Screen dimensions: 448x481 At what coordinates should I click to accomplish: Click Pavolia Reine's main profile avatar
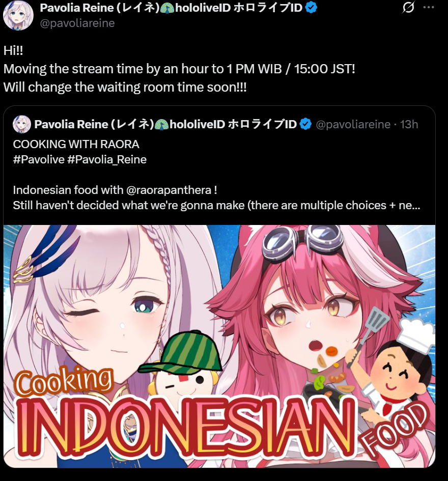tap(18, 15)
